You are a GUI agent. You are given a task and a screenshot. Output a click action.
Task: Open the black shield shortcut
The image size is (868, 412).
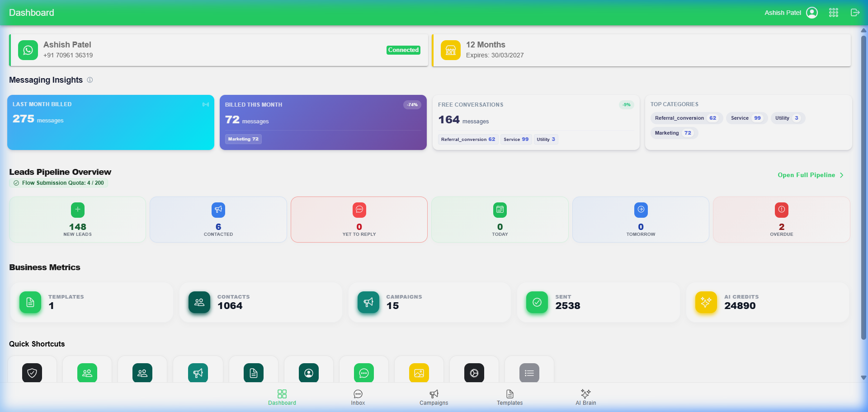tap(32, 373)
